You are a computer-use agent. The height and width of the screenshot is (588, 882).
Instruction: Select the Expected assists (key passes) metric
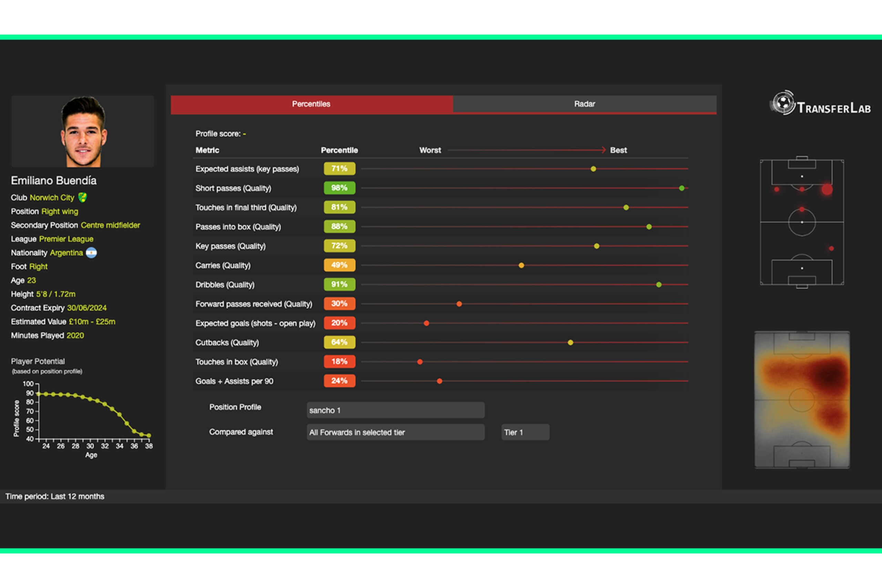pyautogui.click(x=247, y=169)
